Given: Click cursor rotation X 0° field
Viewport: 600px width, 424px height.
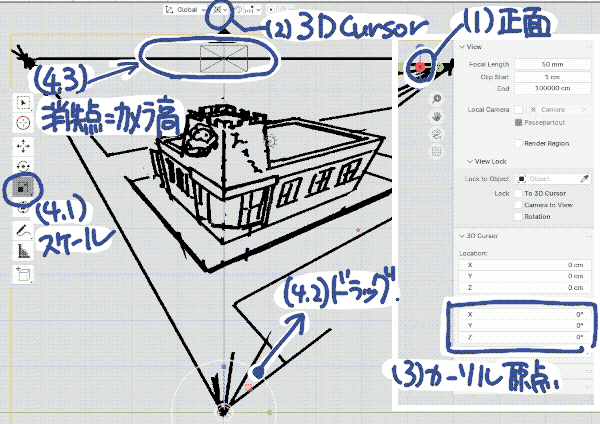Looking at the screenshot, I should pos(524,314).
